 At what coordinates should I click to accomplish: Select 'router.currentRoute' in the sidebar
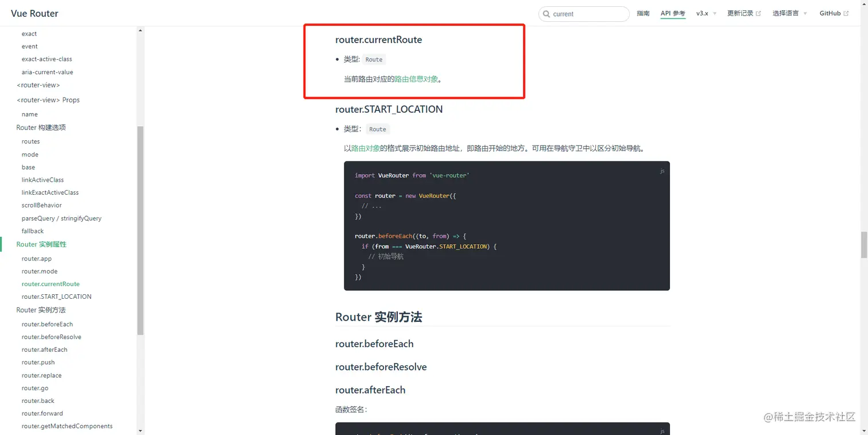tap(51, 284)
